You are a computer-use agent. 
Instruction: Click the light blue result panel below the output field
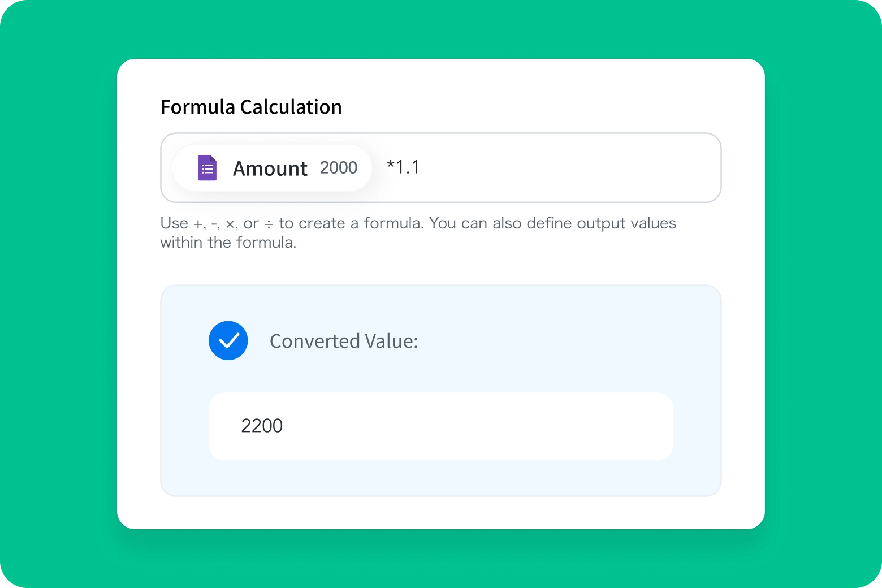point(441,478)
